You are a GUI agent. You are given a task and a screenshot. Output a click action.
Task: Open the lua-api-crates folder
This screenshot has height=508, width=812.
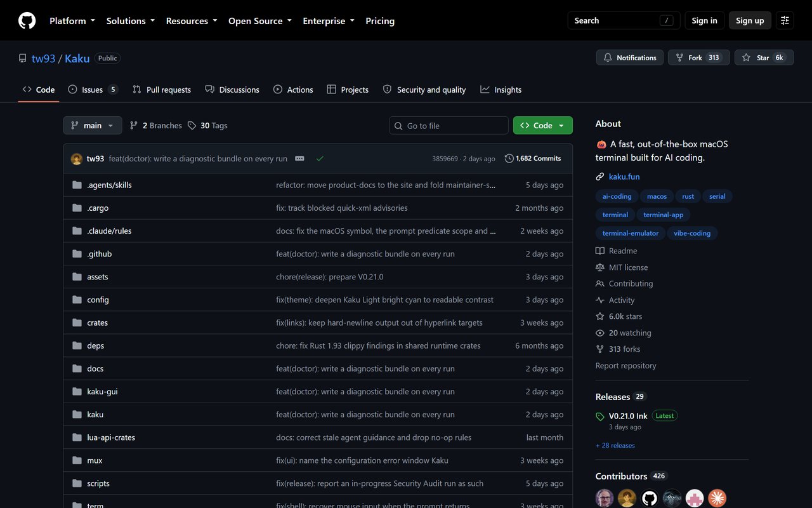tap(111, 438)
